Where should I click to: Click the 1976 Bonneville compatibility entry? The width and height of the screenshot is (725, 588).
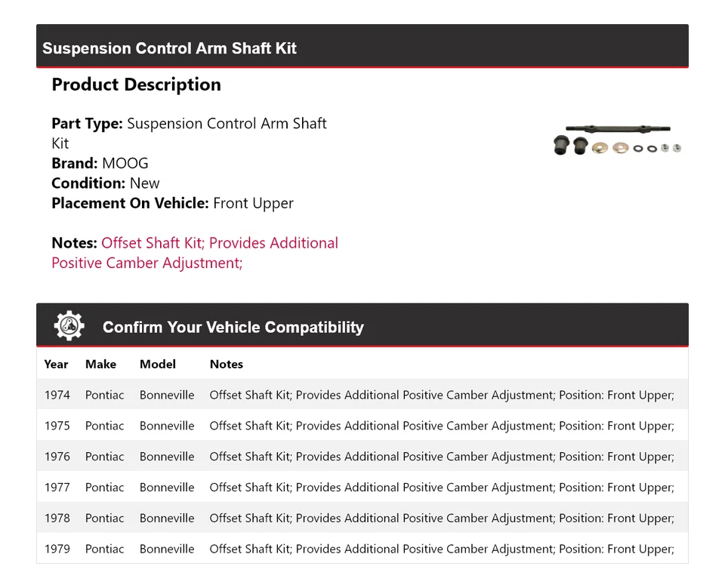pyautogui.click(x=362, y=456)
